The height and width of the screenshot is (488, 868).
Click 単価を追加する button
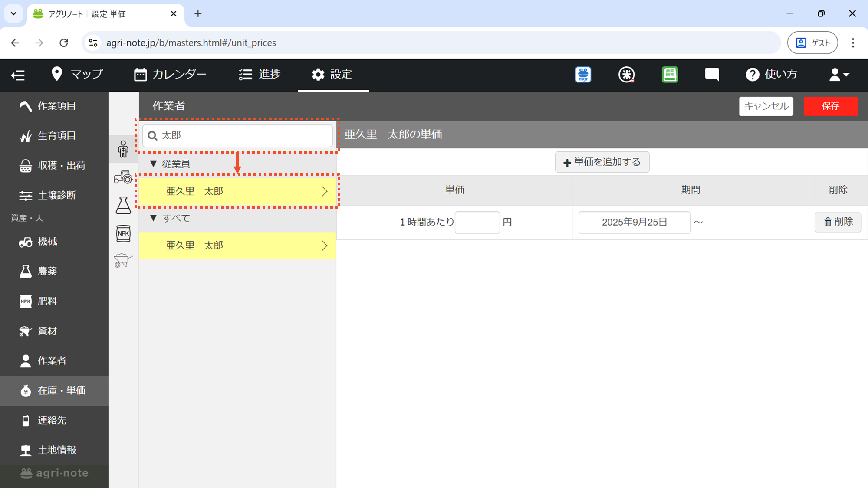click(602, 162)
